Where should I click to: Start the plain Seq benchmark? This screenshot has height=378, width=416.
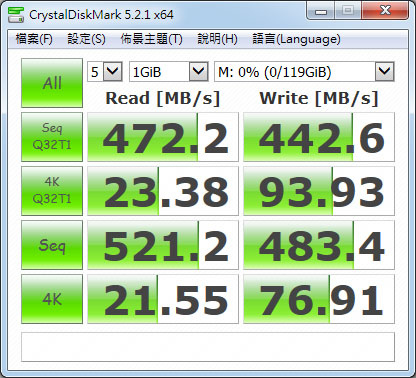tap(52, 245)
